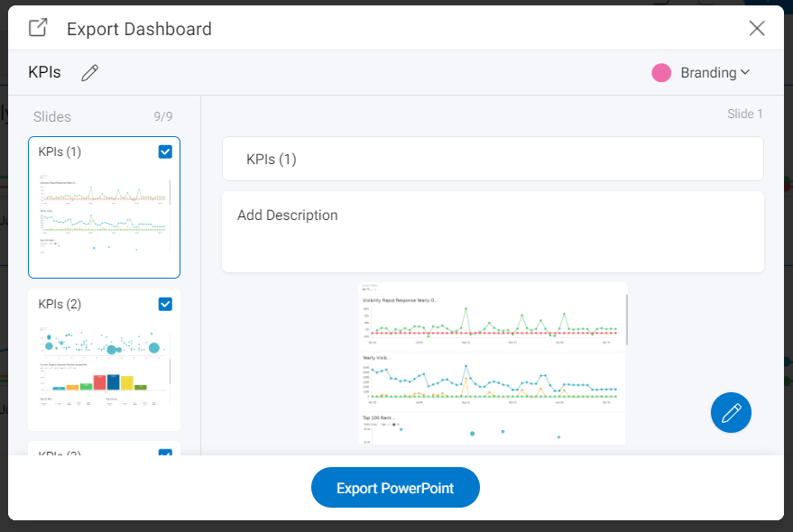Edit the KPIs dashboard title pencil

pyautogui.click(x=90, y=73)
